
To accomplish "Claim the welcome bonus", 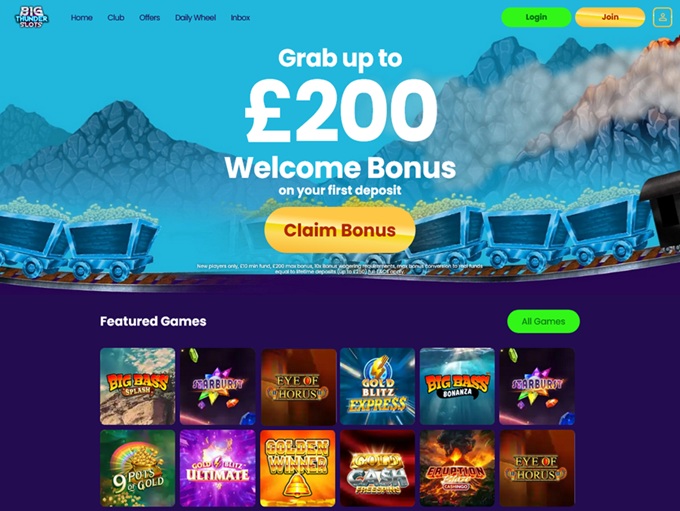I will click(x=340, y=230).
